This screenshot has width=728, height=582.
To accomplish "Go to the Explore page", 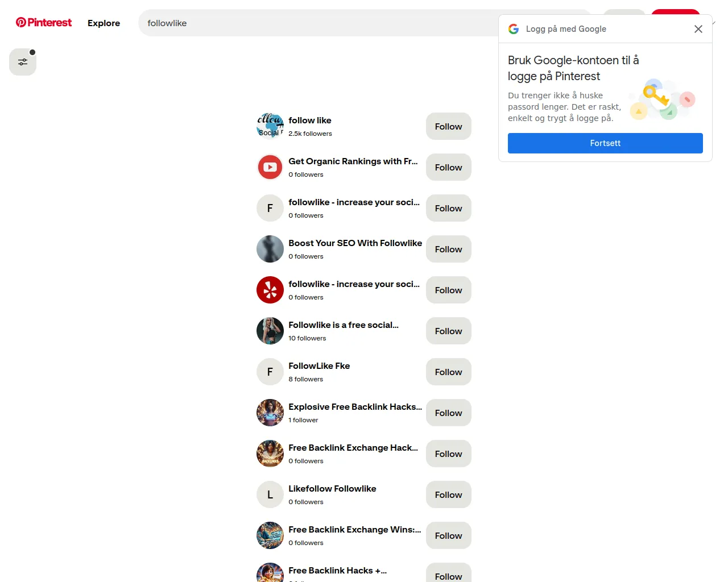I will coord(104,23).
